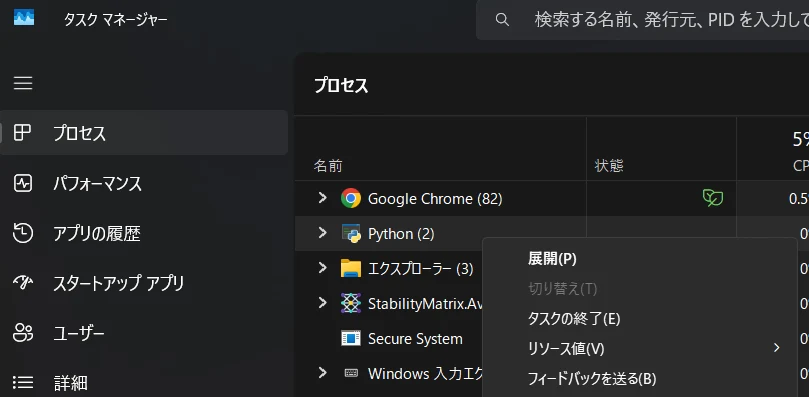Screen dimensions: 809x397
Task: Select the Google Chrome (82) row name
Action: (435, 199)
